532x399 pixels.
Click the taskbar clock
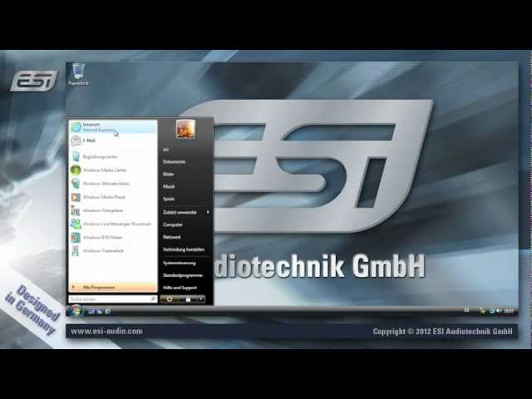[509, 310]
